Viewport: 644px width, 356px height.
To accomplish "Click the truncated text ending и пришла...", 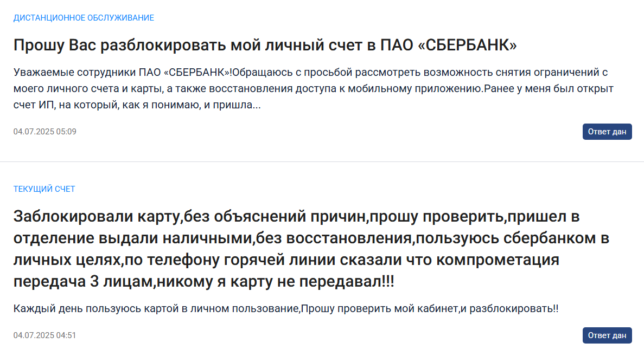I will (137, 105).
